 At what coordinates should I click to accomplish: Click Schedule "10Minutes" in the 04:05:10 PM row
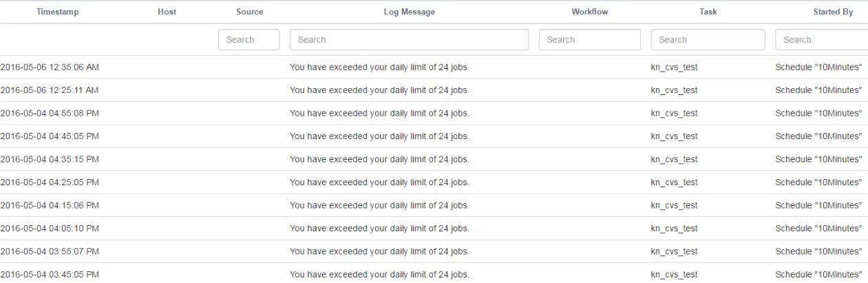tap(818, 229)
